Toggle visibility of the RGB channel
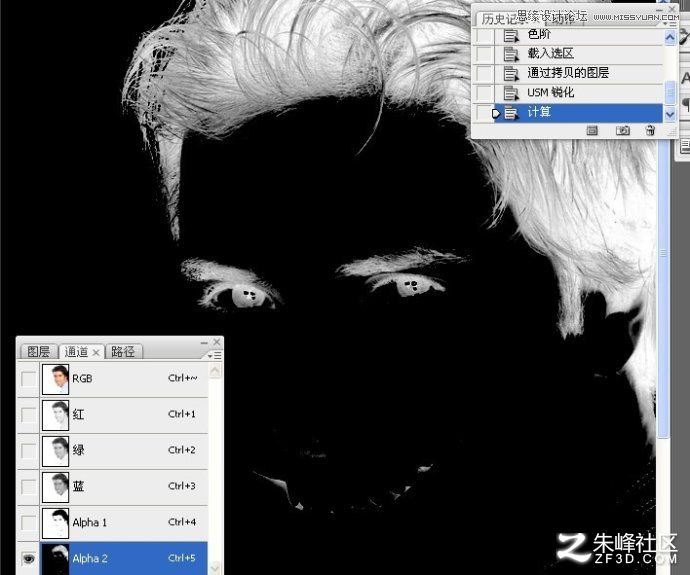This screenshot has height=575, width=690. click(29, 379)
